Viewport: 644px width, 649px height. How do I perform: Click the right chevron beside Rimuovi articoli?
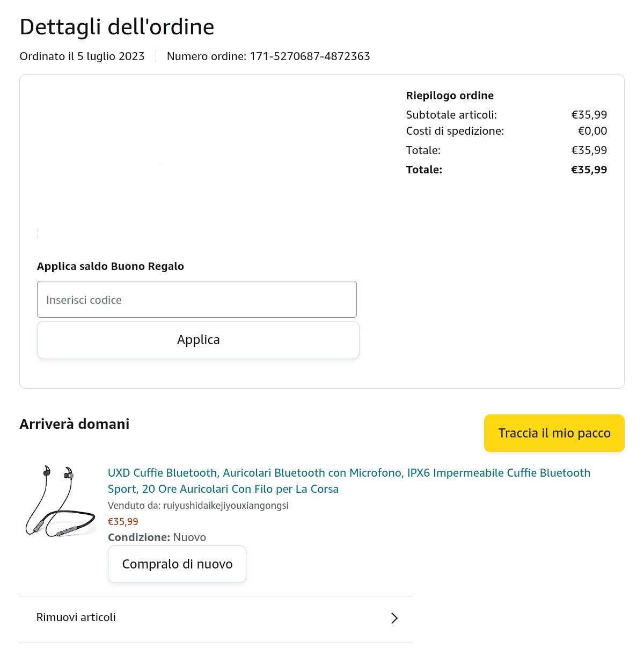coord(394,618)
